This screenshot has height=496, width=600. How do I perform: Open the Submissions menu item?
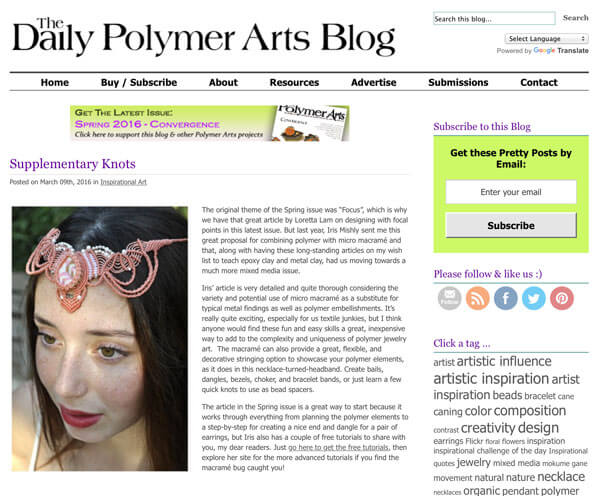point(458,82)
